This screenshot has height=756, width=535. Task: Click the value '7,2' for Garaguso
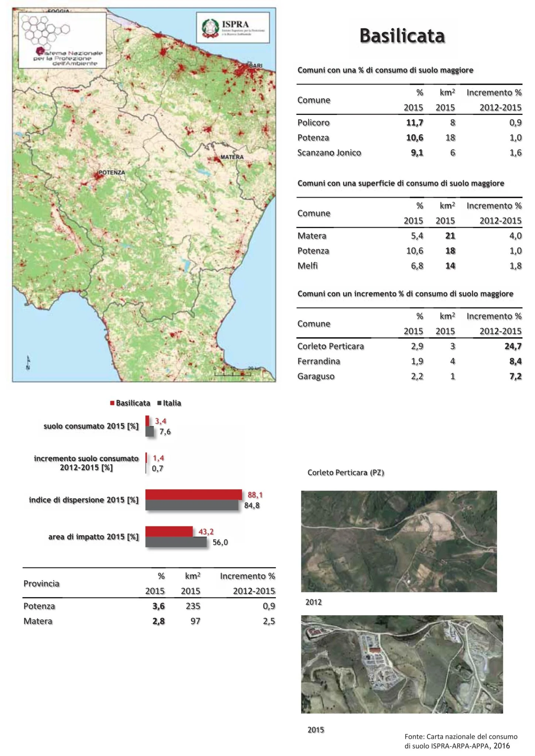(515, 376)
